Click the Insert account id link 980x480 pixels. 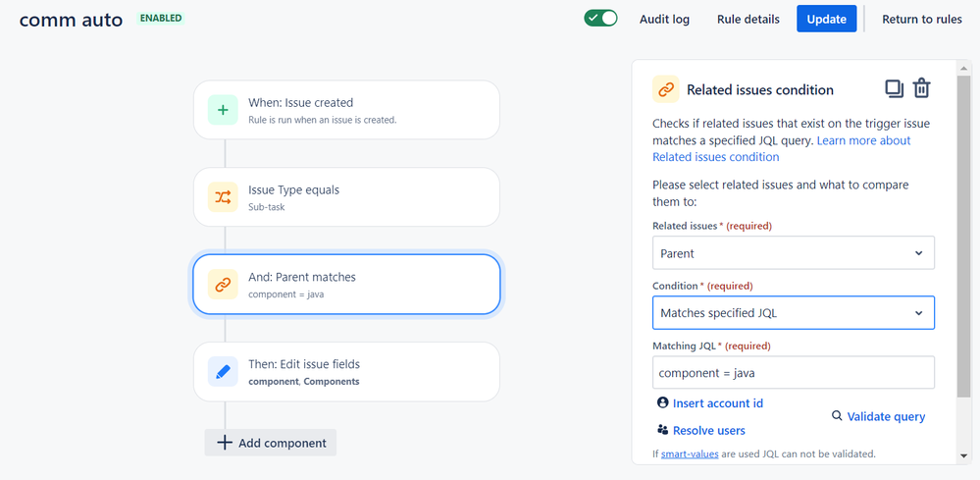click(x=717, y=403)
